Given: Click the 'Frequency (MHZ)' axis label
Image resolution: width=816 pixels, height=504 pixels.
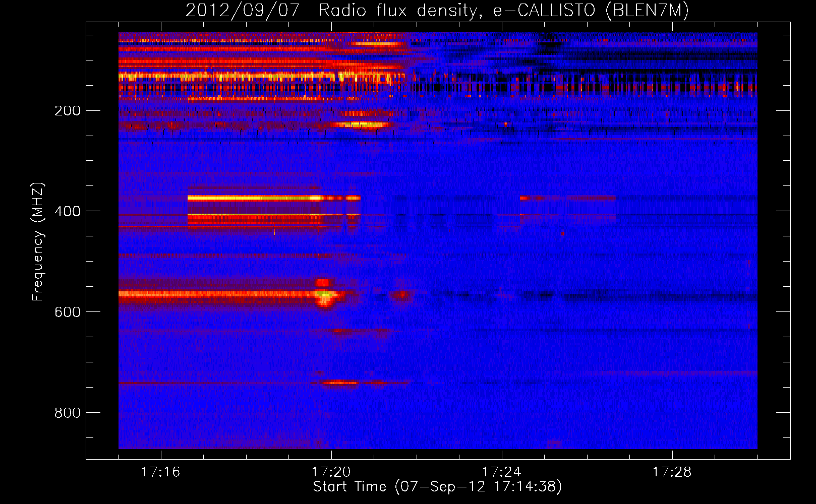Looking at the screenshot, I should (x=38, y=242).
